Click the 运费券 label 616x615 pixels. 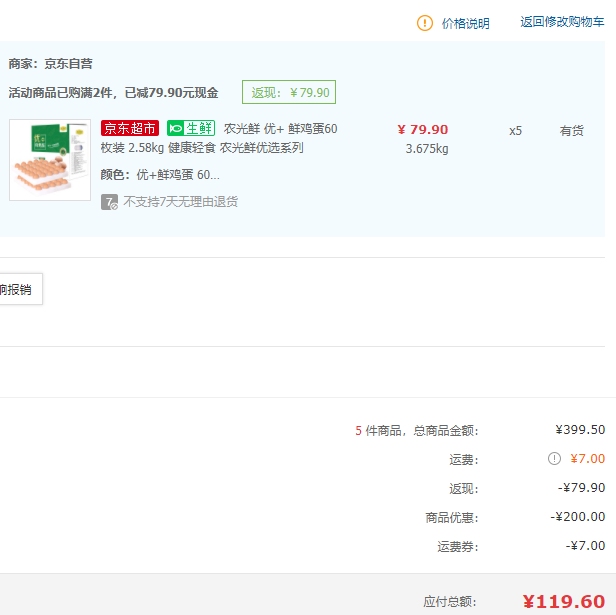point(458,547)
